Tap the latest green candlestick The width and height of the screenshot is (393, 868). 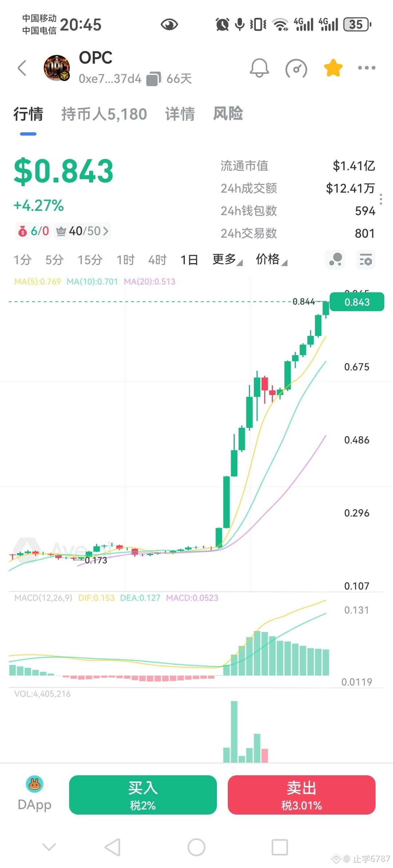click(x=326, y=308)
